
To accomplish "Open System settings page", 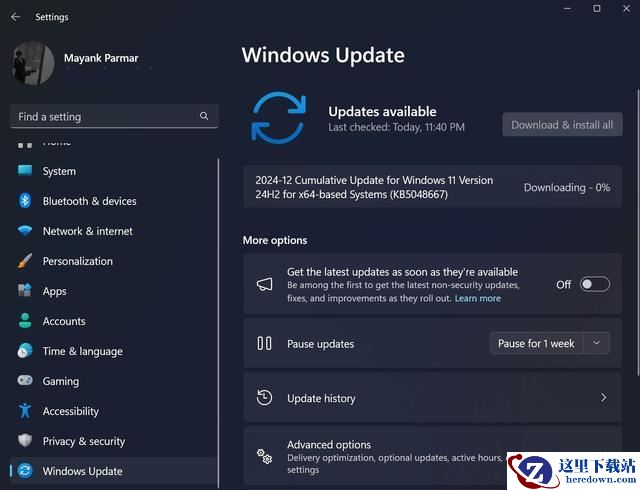I will [x=113, y=171].
